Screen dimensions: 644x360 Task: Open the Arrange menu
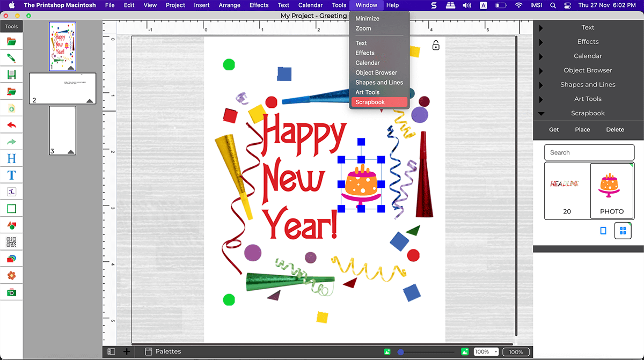(x=230, y=5)
